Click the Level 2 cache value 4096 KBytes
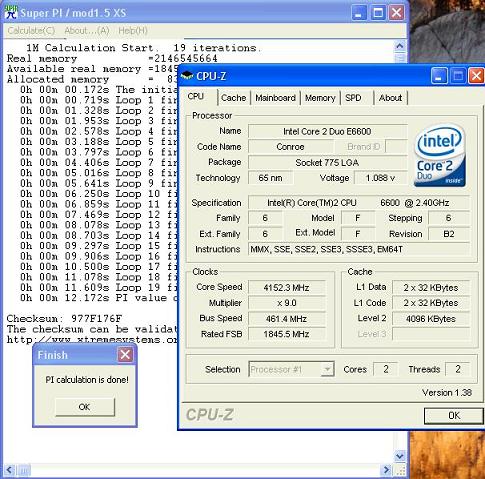Viewport: 485px width, 479px height. pyautogui.click(x=431, y=319)
